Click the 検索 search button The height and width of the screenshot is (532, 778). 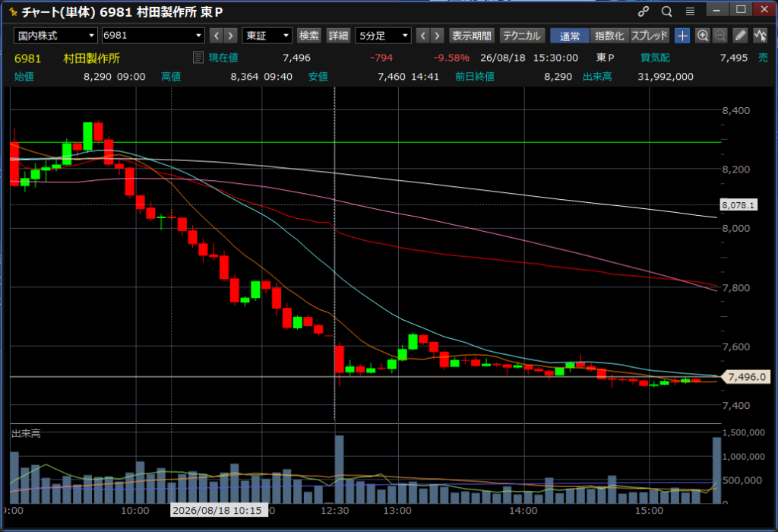coord(309,35)
